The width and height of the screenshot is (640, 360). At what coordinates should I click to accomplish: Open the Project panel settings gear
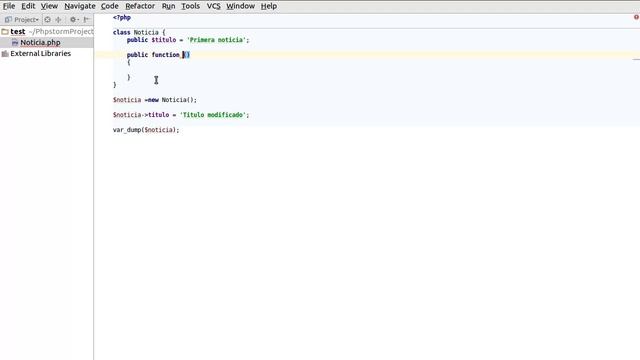[74, 20]
